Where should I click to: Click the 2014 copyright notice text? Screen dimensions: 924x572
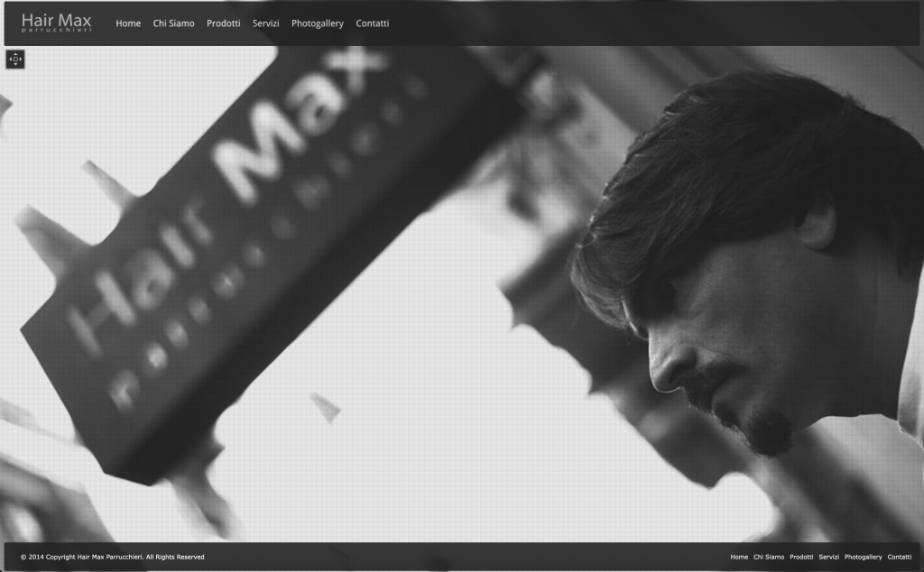coord(112,558)
